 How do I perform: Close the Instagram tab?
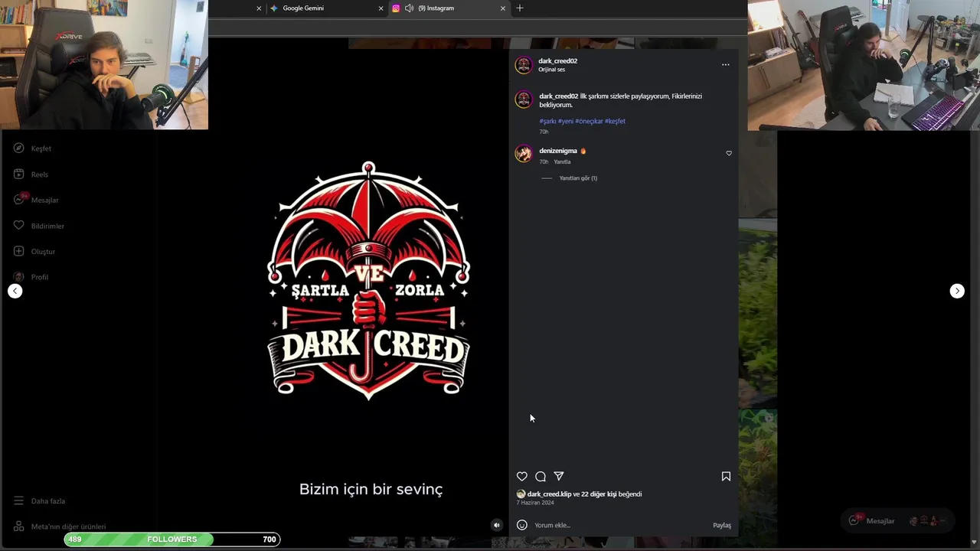(x=503, y=8)
